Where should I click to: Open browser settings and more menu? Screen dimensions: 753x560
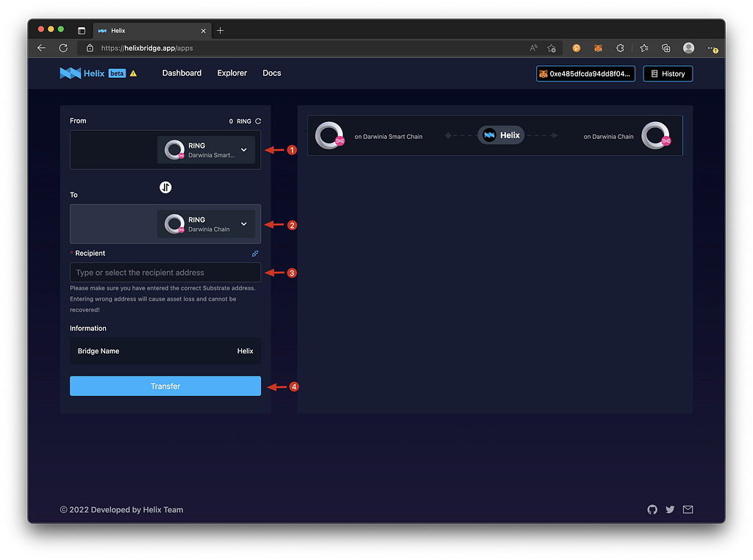tap(712, 49)
